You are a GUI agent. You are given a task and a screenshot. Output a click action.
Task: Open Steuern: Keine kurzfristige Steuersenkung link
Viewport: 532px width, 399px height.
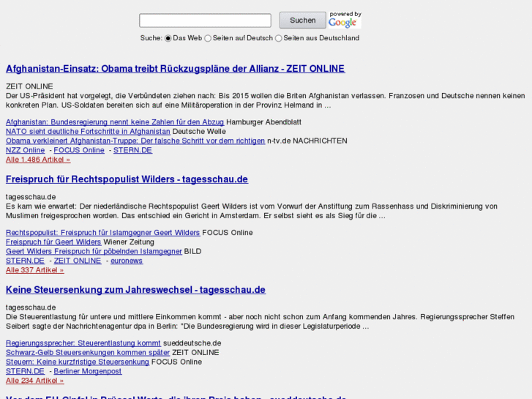[78, 362]
